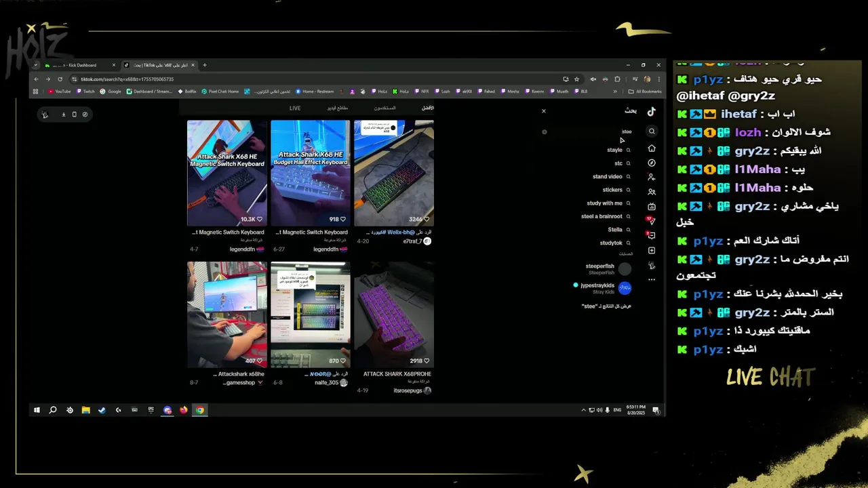868x488 pixels.
Task: Open the Chrome apps grid icon
Action: tap(37, 91)
